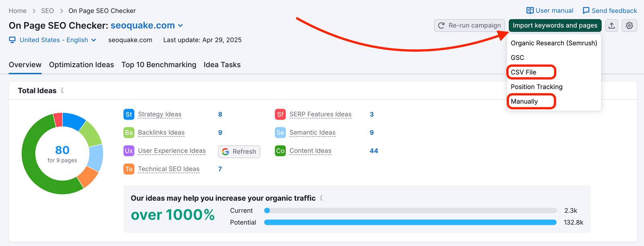
Task: Open the Send feedback link
Action: [x=610, y=10]
